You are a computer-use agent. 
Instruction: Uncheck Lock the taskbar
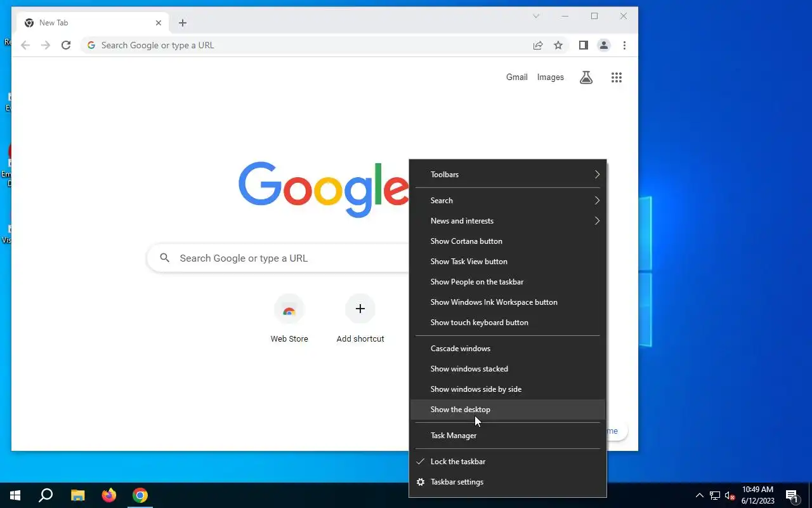tap(507, 462)
